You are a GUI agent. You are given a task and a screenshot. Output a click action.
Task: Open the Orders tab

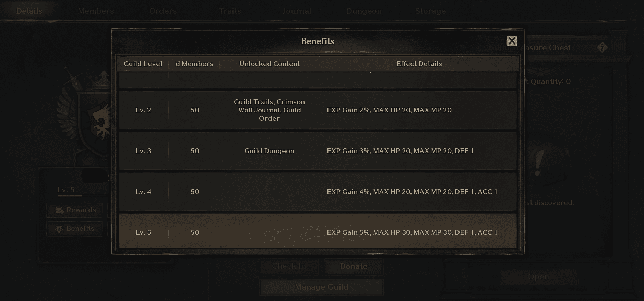(x=163, y=11)
